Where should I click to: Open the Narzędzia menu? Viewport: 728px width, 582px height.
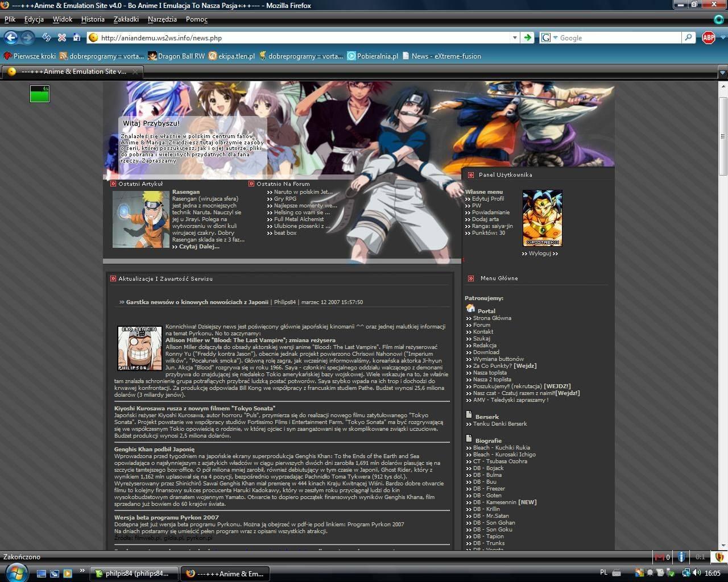coord(162,19)
